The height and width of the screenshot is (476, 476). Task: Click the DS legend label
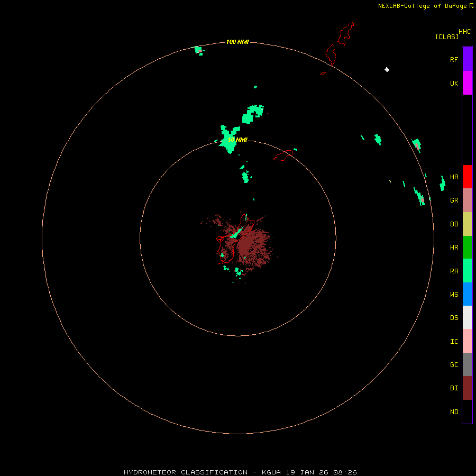[x=454, y=317]
